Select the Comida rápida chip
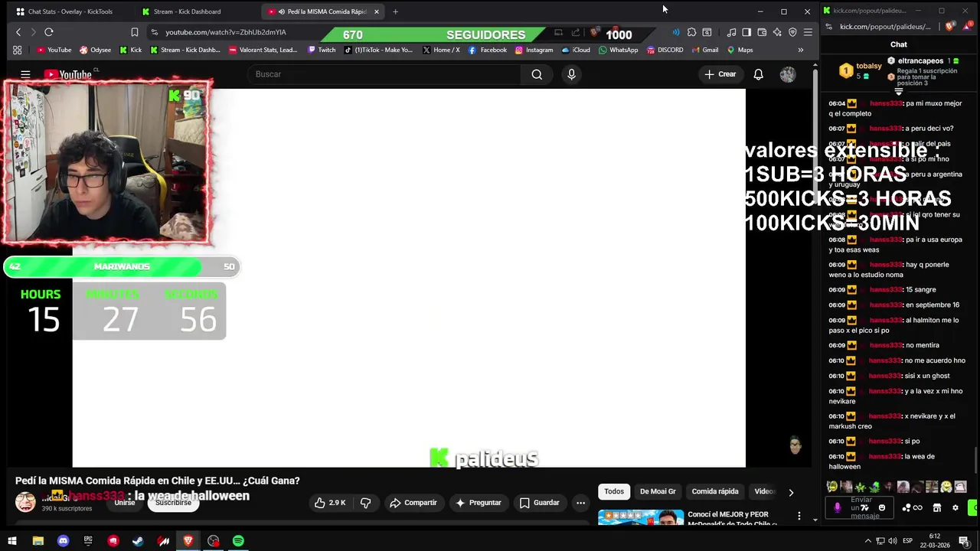Screen dimensions: 980x551 pyautogui.click(x=715, y=491)
